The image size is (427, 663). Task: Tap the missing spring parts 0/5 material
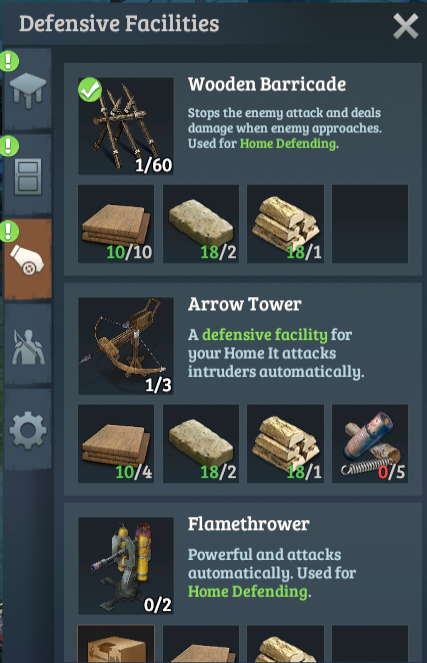click(370, 444)
